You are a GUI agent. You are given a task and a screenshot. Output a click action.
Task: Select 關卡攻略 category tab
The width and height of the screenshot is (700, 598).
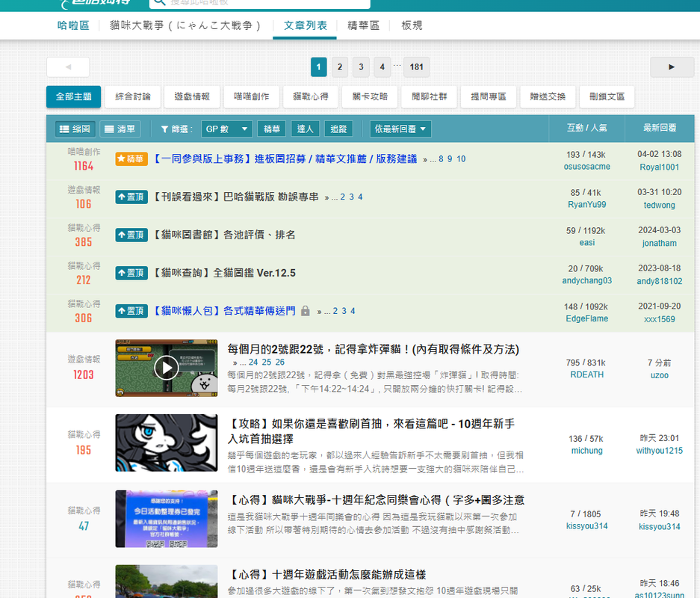click(x=370, y=97)
